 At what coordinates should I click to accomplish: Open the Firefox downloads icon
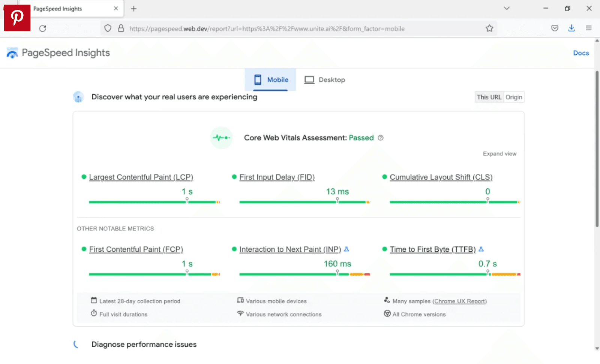(x=571, y=28)
